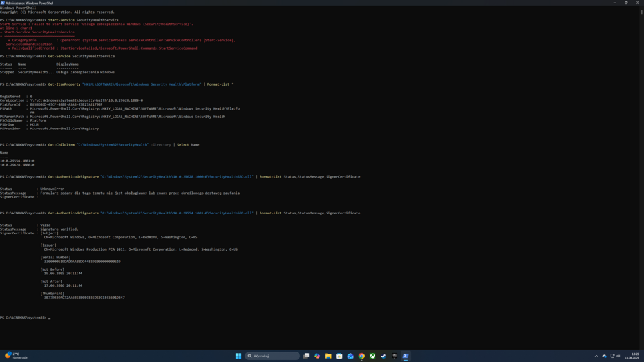Show hidden system tray icons
Screen dimensions: 644x362
pyautogui.click(x=596, y=356)
